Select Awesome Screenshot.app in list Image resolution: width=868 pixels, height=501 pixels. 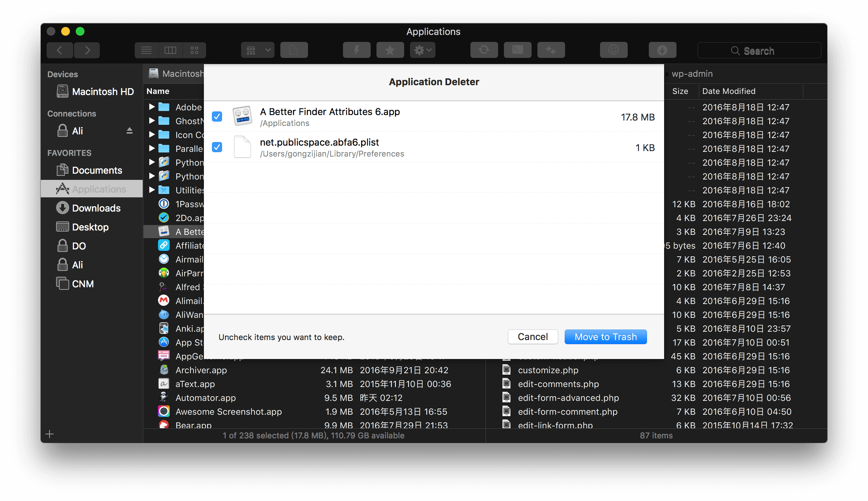(x=315, y=411)
